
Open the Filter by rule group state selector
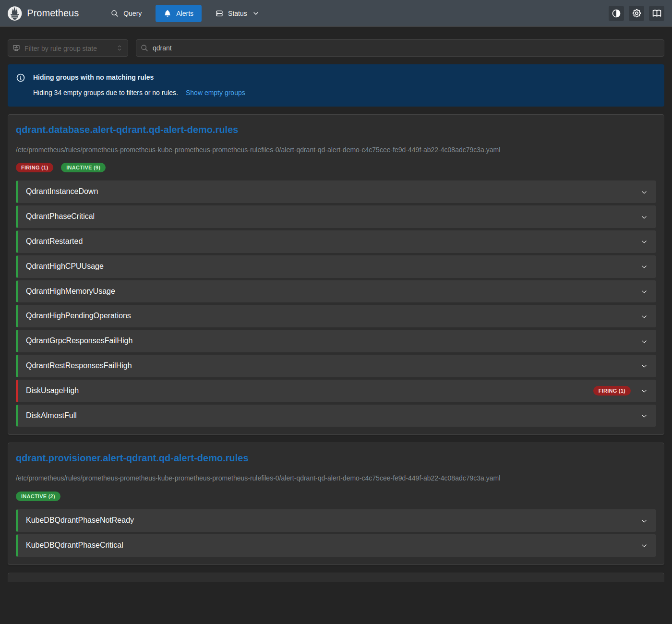coord(68,48)
